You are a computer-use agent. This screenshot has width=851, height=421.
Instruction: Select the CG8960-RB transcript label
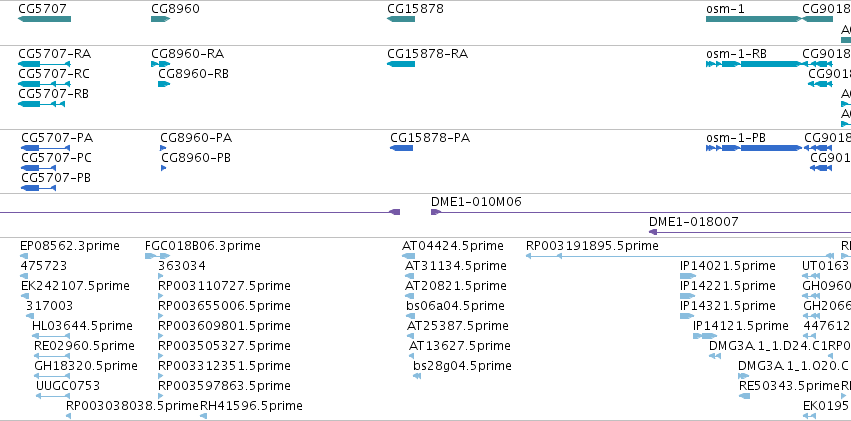click(194, 73)
